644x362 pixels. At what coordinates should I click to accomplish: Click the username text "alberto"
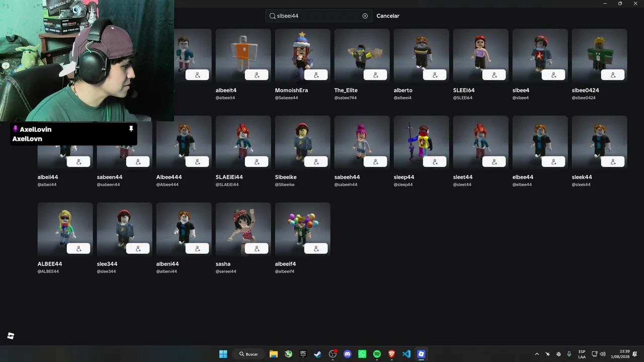tap(403, 90)
